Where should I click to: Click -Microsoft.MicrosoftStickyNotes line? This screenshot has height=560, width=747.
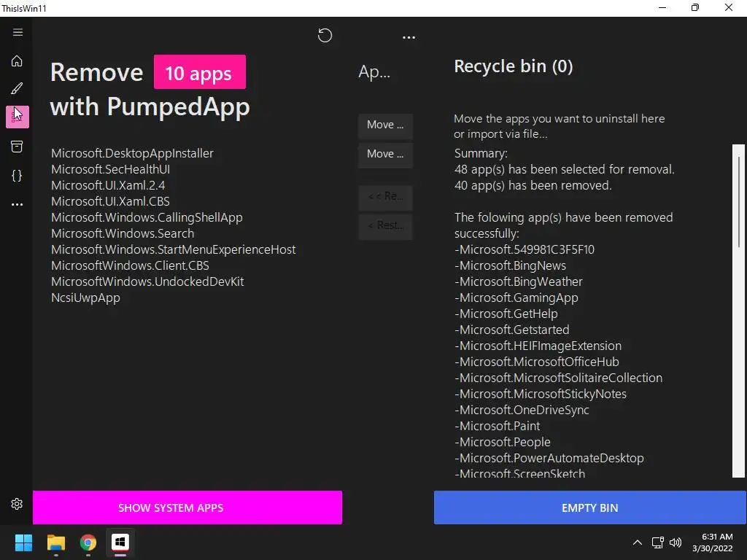(541, 394)
